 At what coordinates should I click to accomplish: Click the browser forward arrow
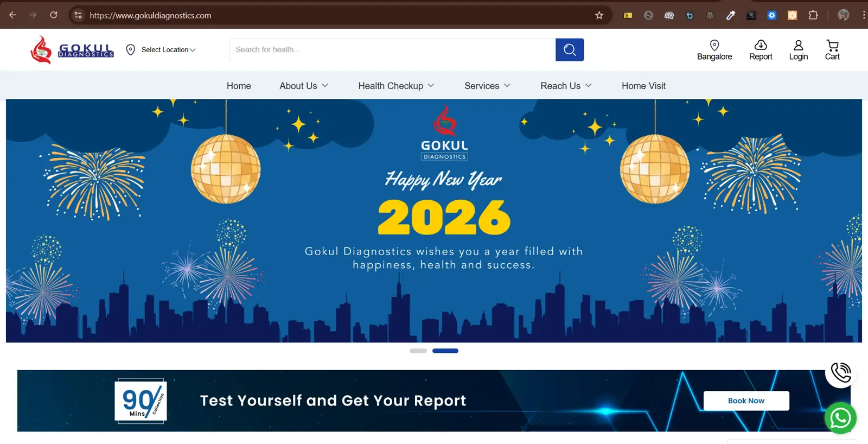pyautogui.click(x=33, y=15)
